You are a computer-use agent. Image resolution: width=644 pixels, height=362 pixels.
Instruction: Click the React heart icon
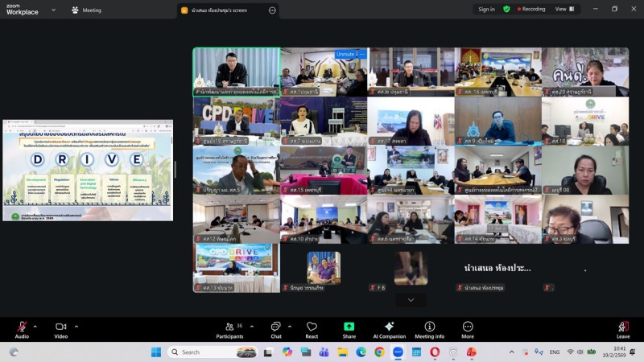pyautogui.click(x=312, y=330)
